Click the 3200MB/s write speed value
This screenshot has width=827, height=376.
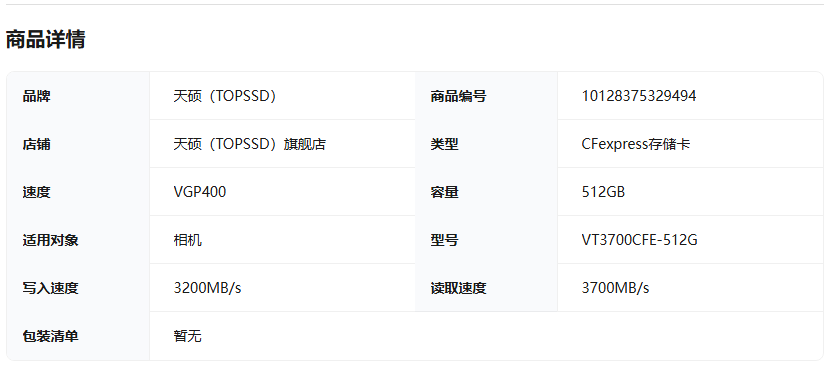(207, 288)
